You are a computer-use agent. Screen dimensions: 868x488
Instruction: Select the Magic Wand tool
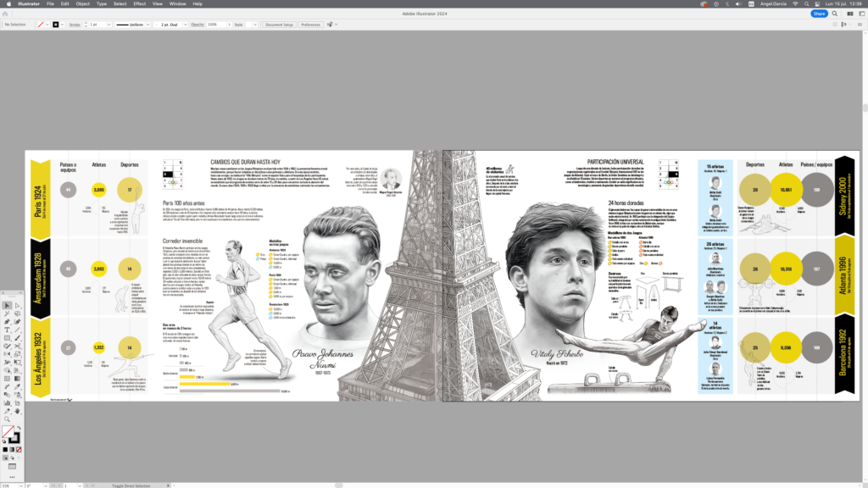click(7, 313)
